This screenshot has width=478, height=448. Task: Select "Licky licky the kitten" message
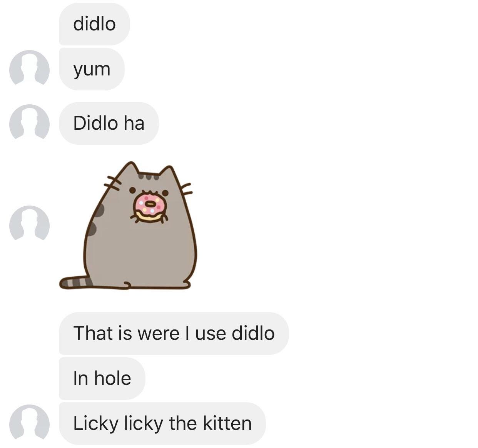tap(162, 423)
